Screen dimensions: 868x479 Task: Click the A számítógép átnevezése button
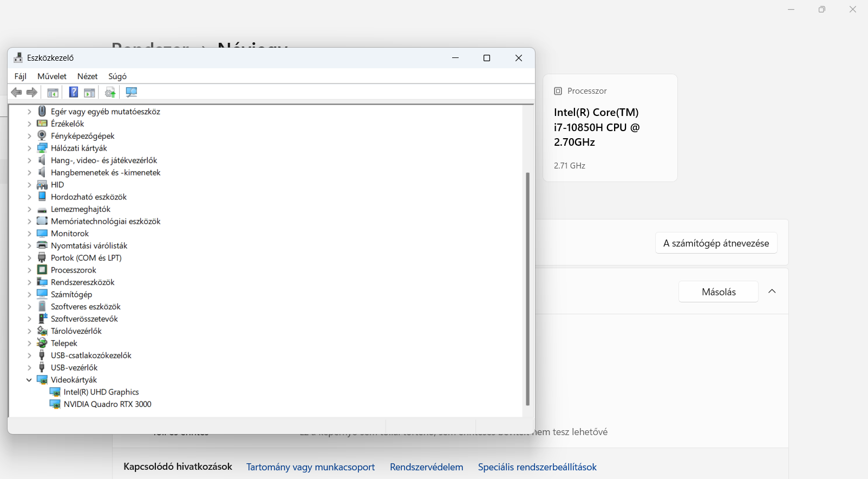click(x=716, y=243)
